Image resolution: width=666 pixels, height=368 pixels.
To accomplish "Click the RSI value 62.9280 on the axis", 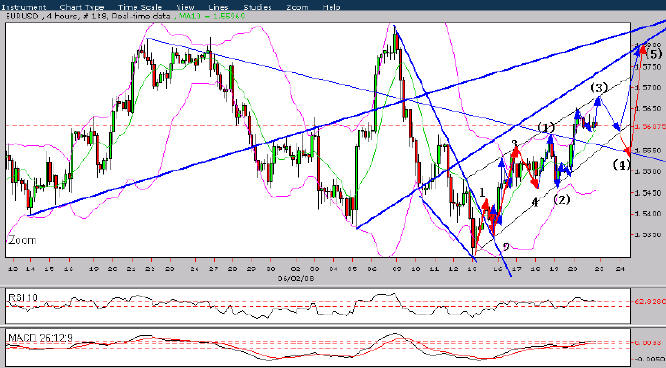I will 650,301.
